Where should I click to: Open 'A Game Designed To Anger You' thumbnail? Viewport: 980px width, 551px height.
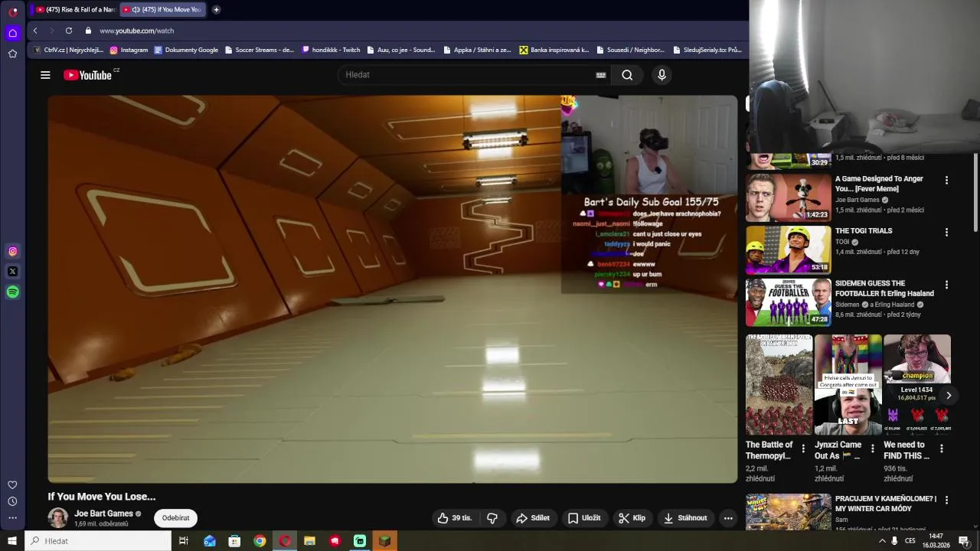tap(788, 197)
